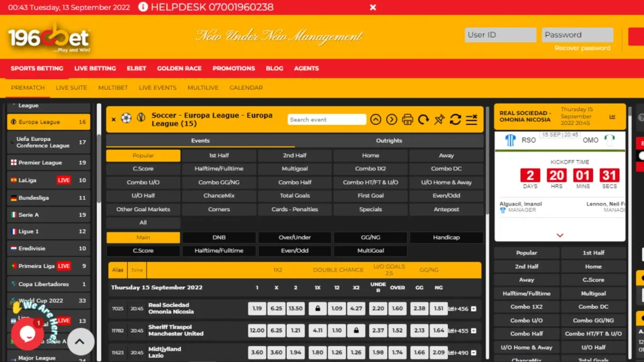Switch to the CALENDAR tab
The image size is (644, 362).
(246, 88)
